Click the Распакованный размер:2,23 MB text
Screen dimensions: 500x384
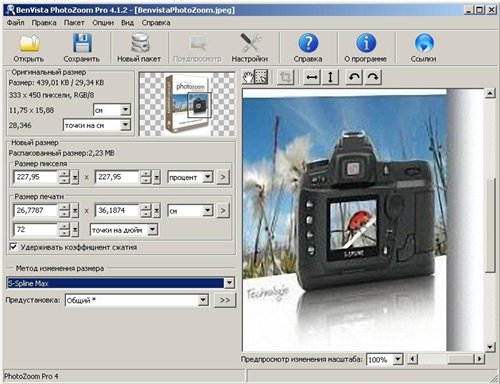[61, 153]
